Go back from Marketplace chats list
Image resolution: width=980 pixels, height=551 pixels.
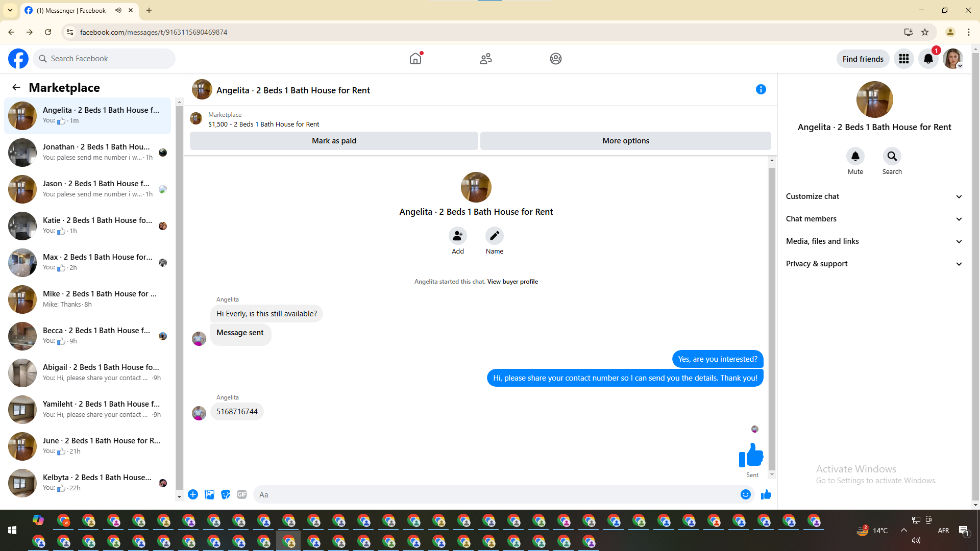(16, 87)
